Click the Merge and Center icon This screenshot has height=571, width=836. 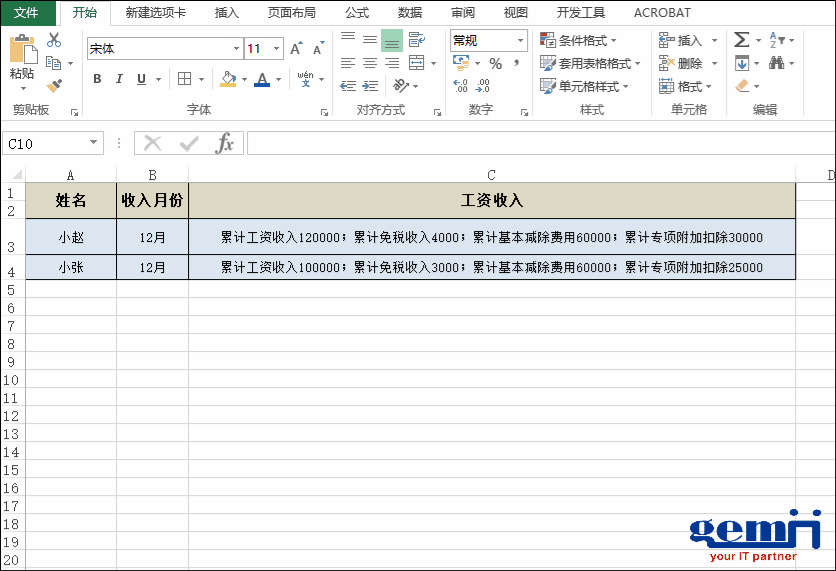tap(417, 63)
